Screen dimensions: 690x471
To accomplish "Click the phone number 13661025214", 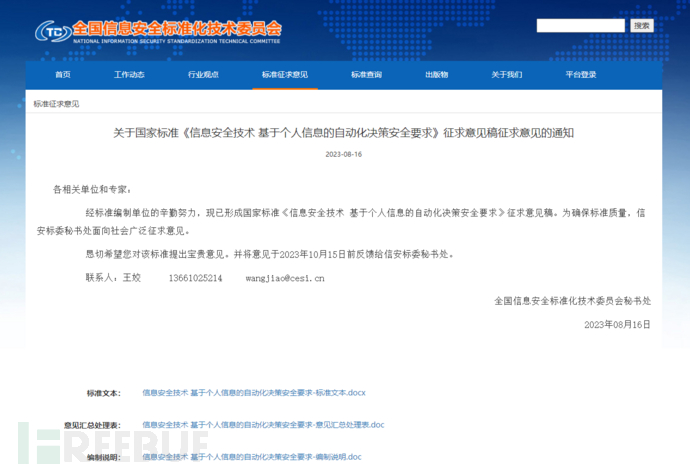I will pyautogui.click(x=195, y=278).
